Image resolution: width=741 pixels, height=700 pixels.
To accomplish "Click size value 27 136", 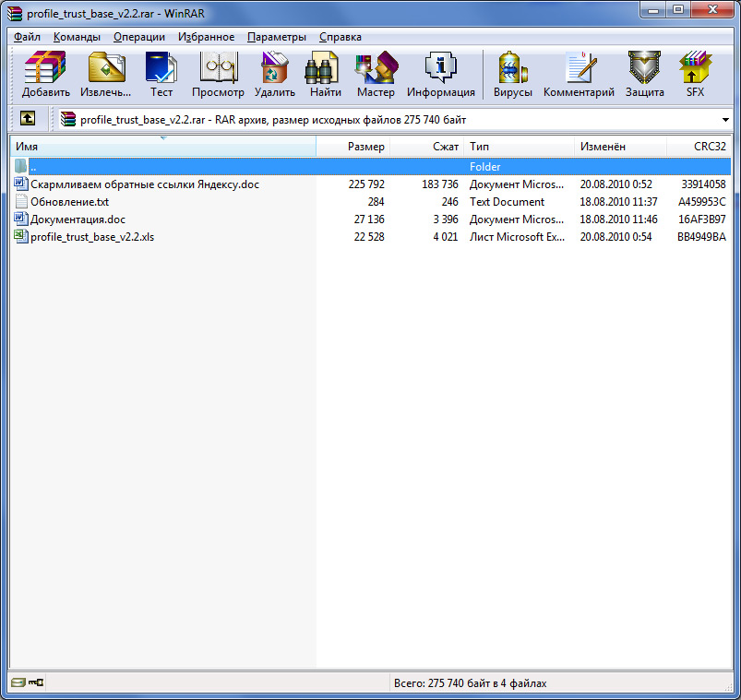I will [369, 219].
